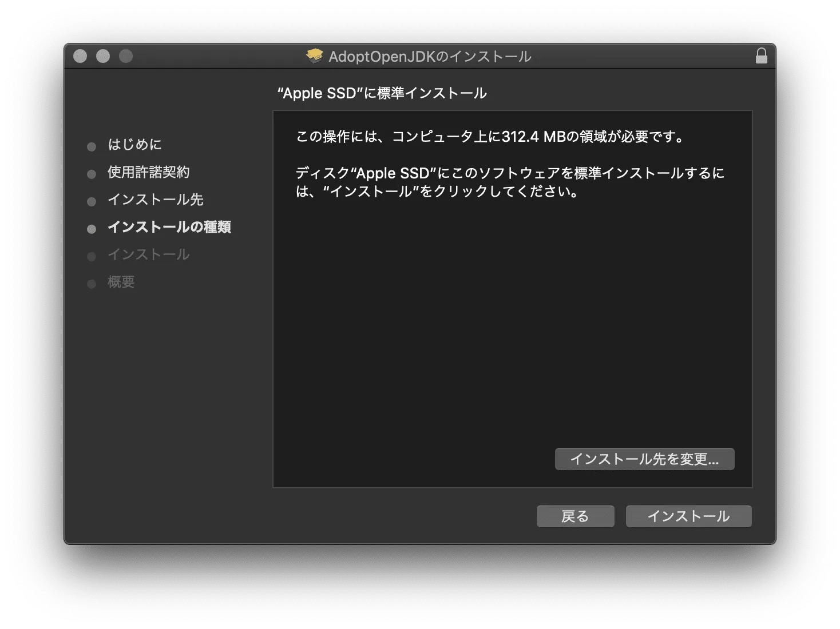Click bullet next to 使用許諾契約

[92, 174]
